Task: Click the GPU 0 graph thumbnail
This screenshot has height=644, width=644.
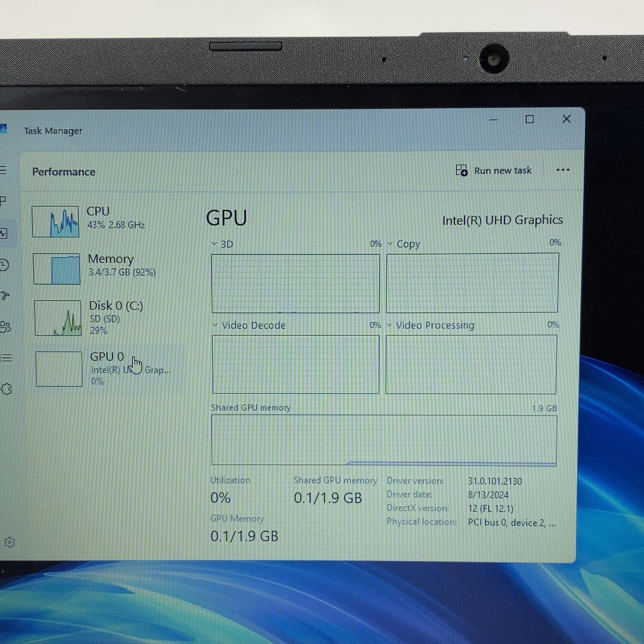Action: tap(59, 369)
